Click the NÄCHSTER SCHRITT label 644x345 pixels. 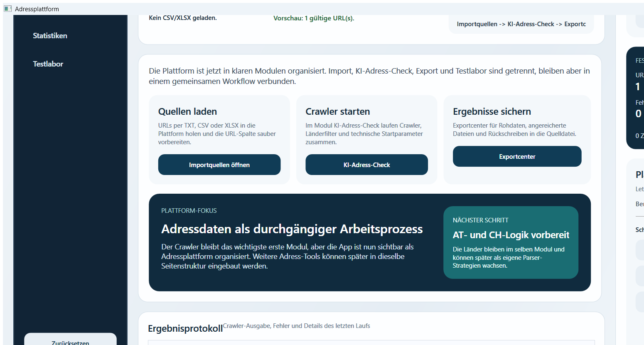click(480, 220)
